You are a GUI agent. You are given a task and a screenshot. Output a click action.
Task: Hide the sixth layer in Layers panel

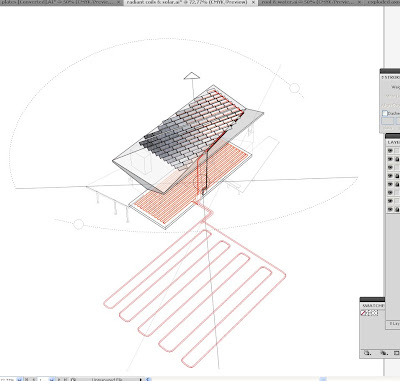pos(390,193)
